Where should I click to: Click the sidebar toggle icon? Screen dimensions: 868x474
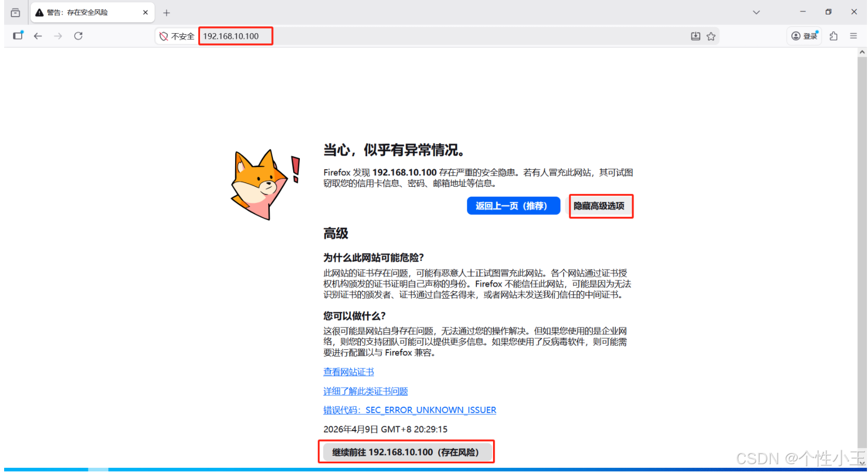pos(18,36)
